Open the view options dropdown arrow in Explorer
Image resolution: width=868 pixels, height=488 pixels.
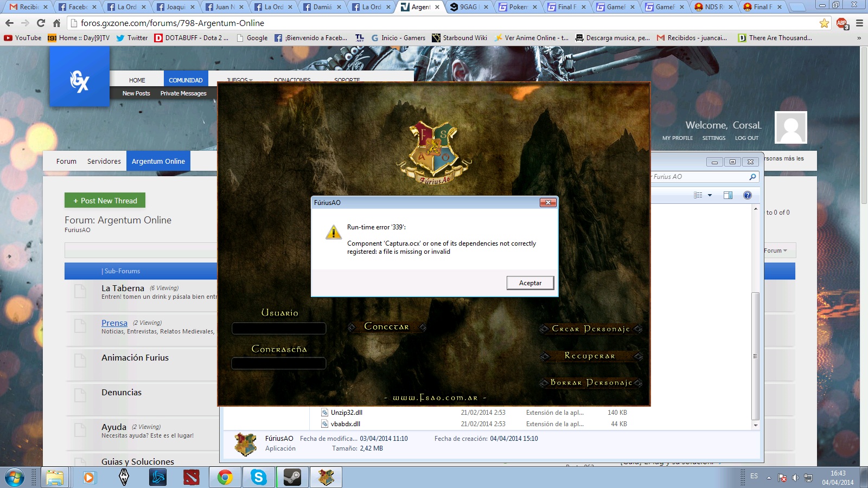pos(710,195)
